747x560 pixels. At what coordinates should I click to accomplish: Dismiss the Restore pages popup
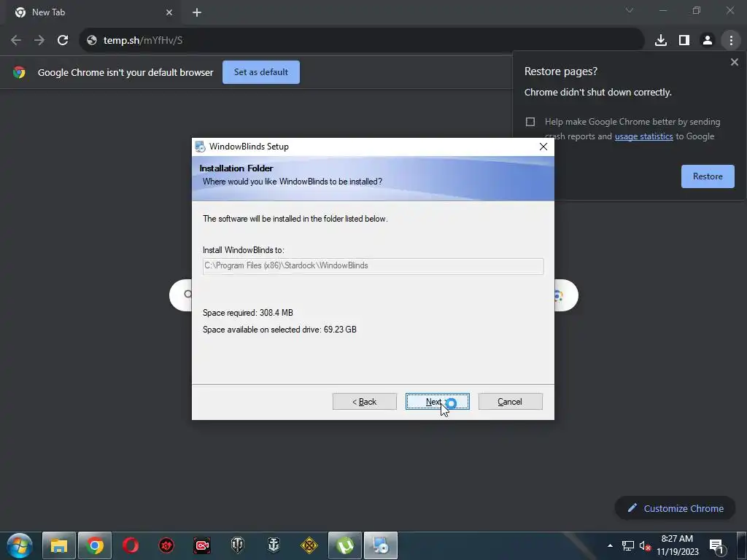(734, 63)
